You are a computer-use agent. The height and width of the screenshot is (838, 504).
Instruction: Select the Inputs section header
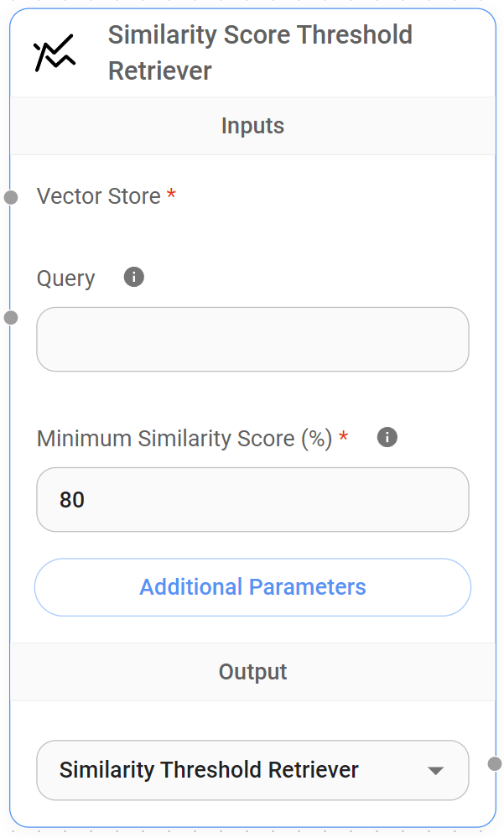click(252, 125)
